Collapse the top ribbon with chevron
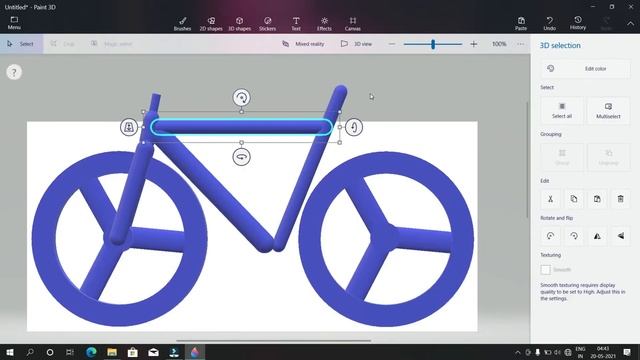The width and height of the screenshot is (640, 360). 631,24
